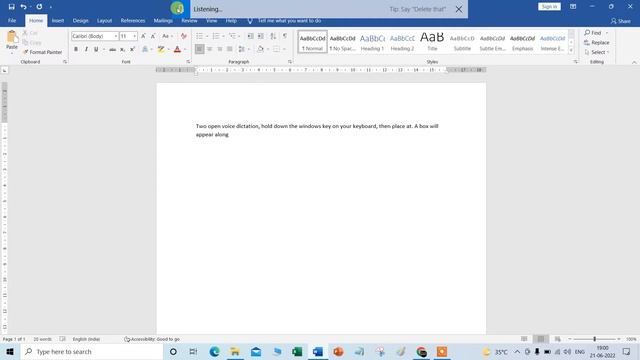Open File Explorer from the taskbar
Screen dimensions: 640x360
pos(235,351)
